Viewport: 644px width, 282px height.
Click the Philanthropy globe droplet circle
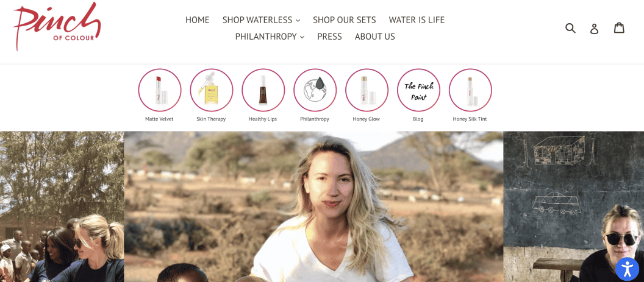coord(315,90)
